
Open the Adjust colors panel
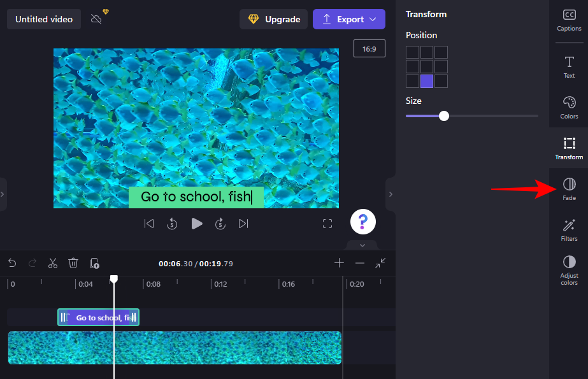[569, 269]
